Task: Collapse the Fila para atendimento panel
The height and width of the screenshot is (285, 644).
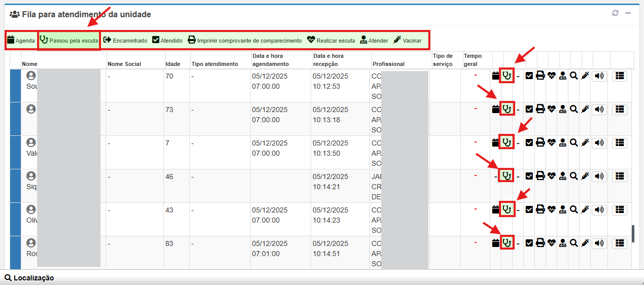Action: pos(628,13)
